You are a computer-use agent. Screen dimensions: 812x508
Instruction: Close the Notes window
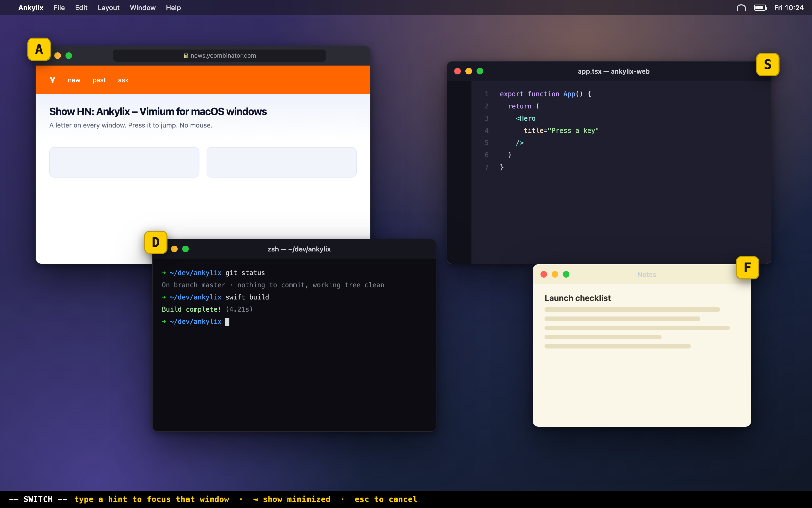coord(544,275)
